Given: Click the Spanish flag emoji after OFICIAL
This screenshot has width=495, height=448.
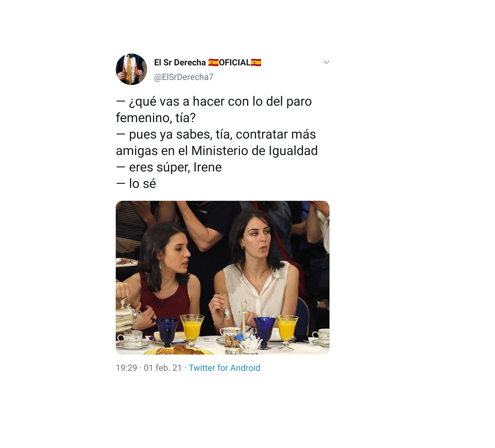Looking at the screenshot, I should [256, 63].
